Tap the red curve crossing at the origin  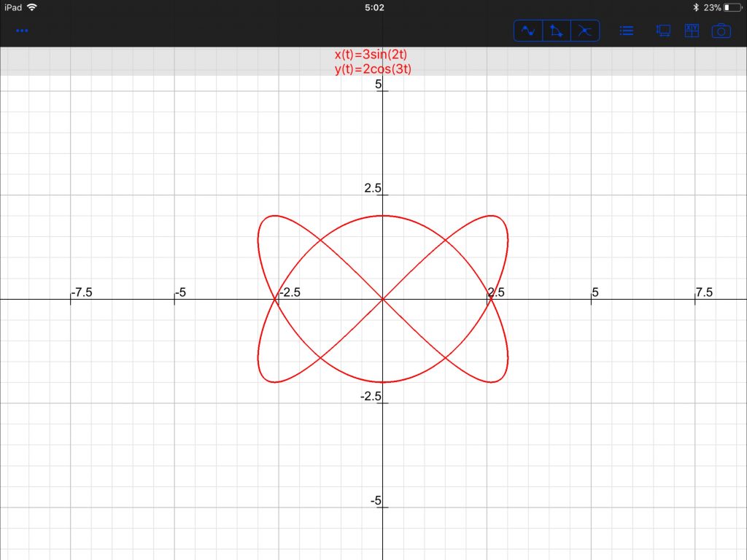(x=382, y=299)
